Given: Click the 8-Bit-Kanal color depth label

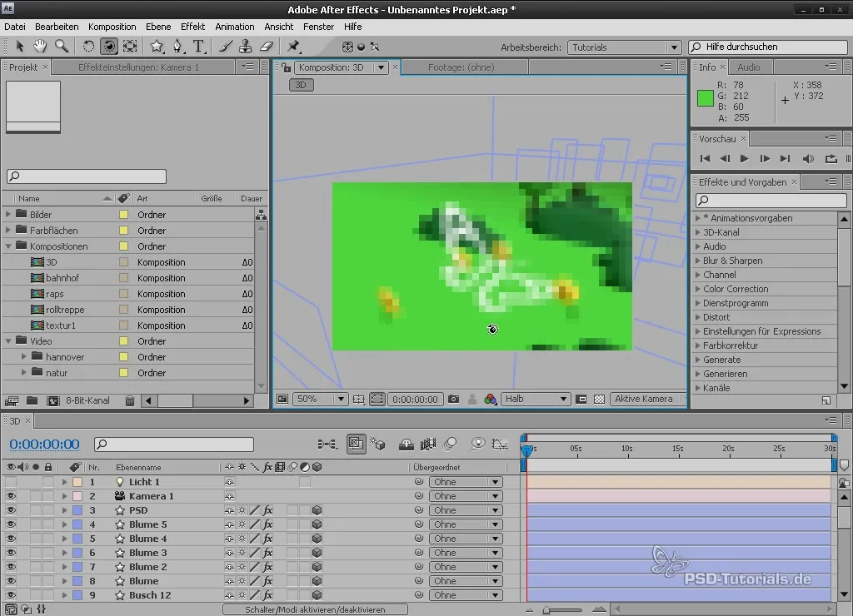Looking at the screenshot, I should click(x=87, y=400).
